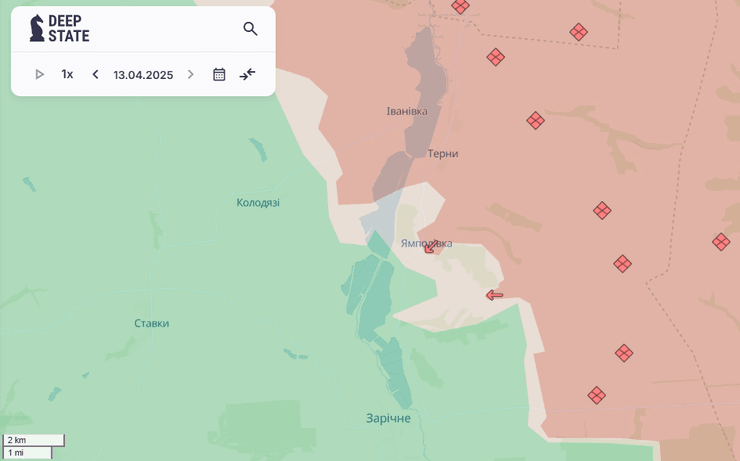
Task: Click the Зарічне town label
Action: 388,418
